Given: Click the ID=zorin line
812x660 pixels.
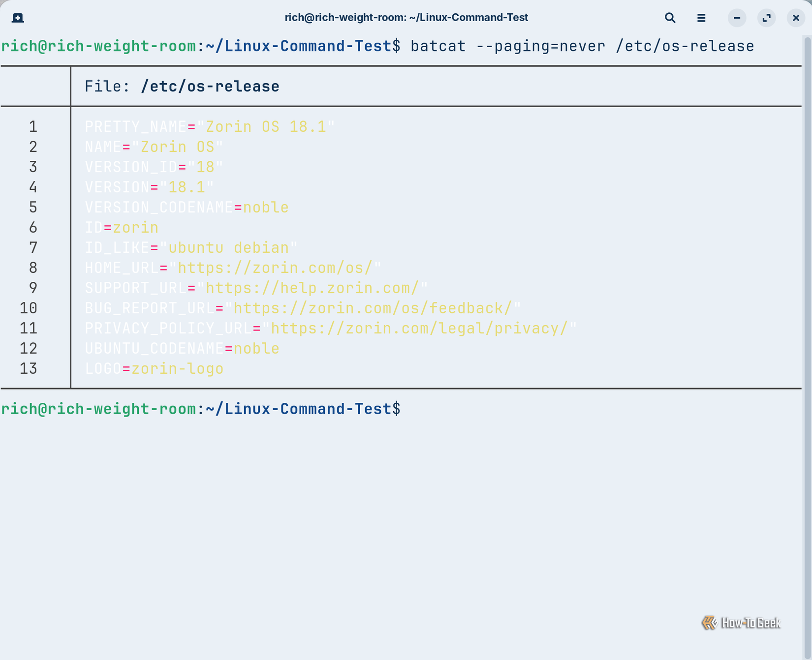Looking at the screenshot, I should [122, 228].
